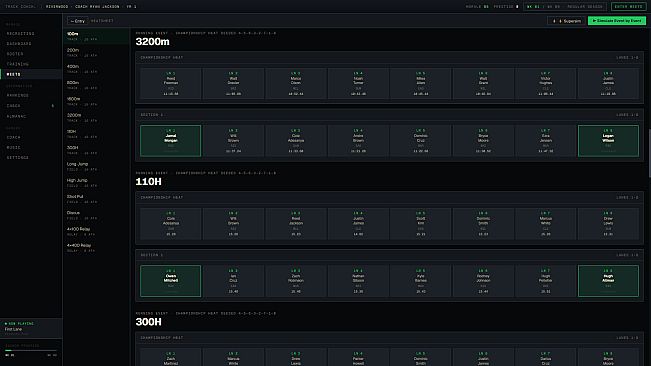Image resolution: width=651 pixels, height=366 pixels.
Task: Select Logan Wilson highlighted lane 8 card
Action: pos(608,141)
